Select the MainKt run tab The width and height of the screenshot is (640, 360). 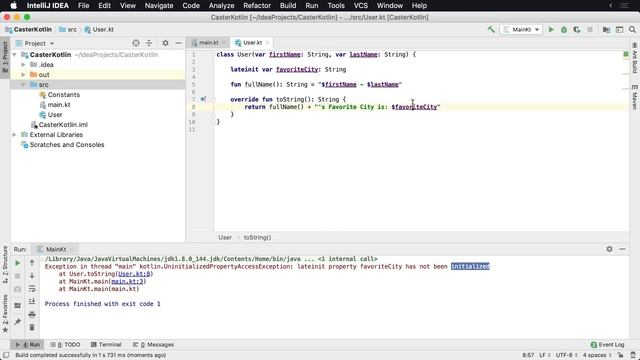click(x=56, y=249)
